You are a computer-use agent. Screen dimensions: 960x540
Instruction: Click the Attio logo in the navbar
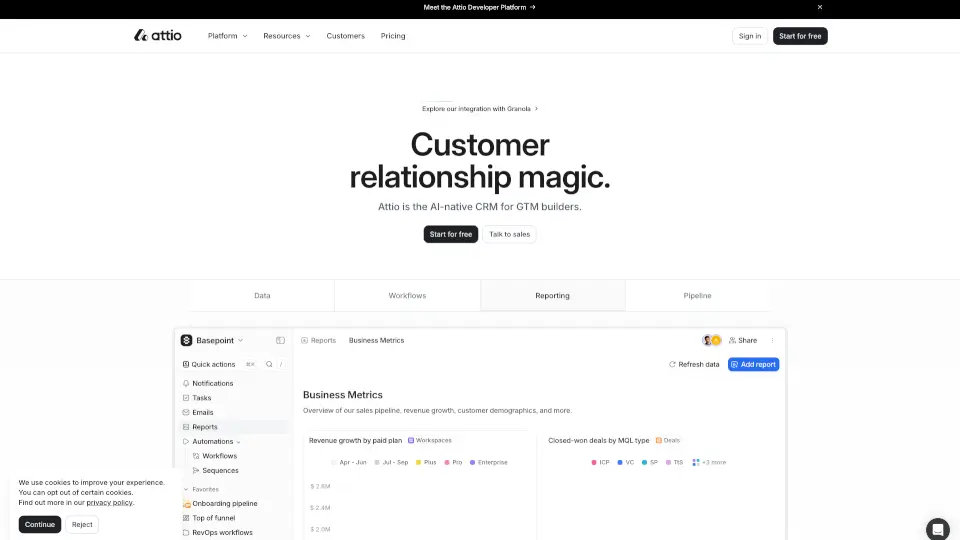pos(157,36)
